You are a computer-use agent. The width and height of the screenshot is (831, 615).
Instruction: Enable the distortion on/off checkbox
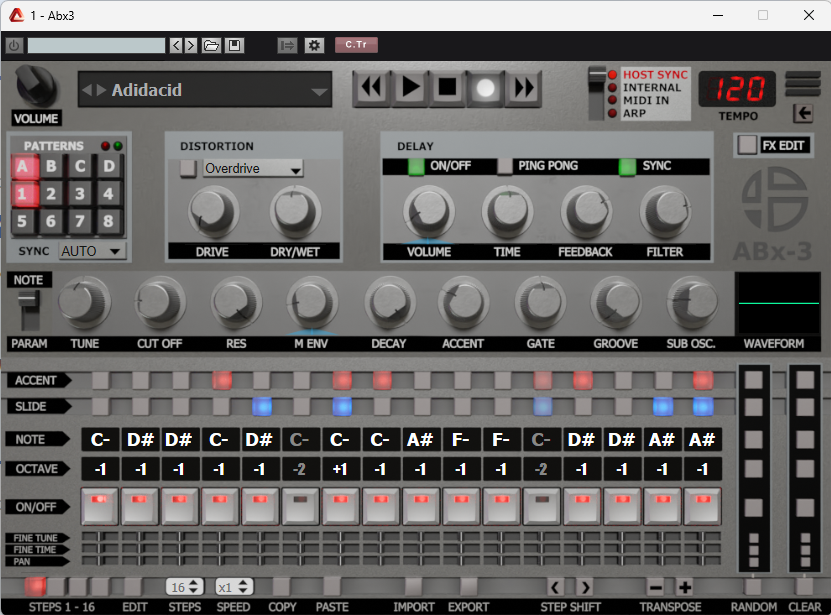(188, 169)
